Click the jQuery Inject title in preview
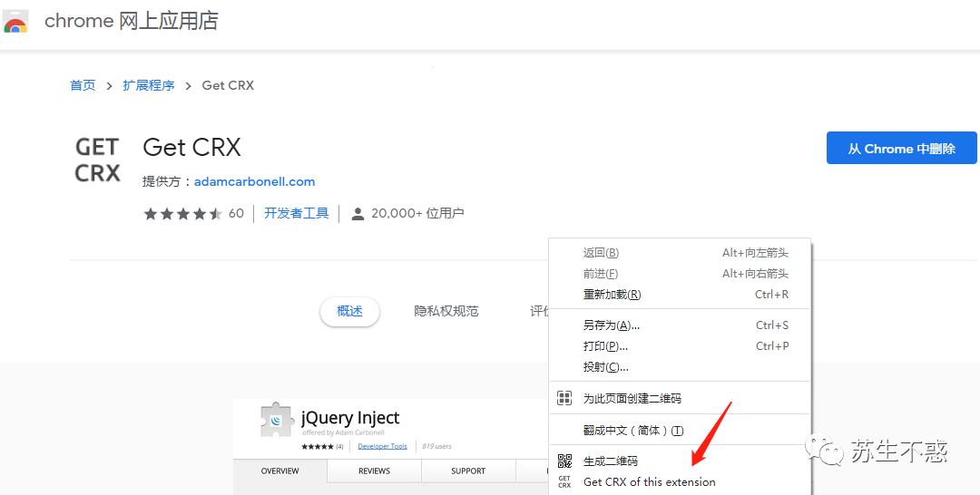This screenshot has width=980, height=495. tap(350, 417)
